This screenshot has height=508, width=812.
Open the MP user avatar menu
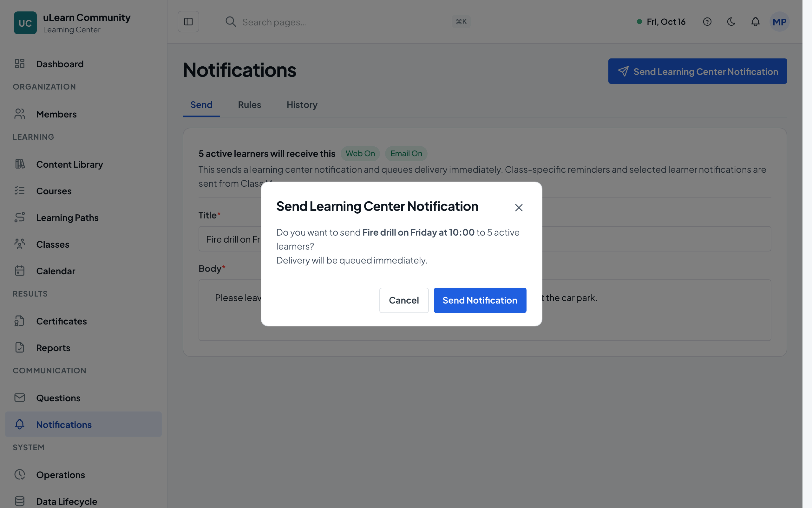[x=779, y=22]
